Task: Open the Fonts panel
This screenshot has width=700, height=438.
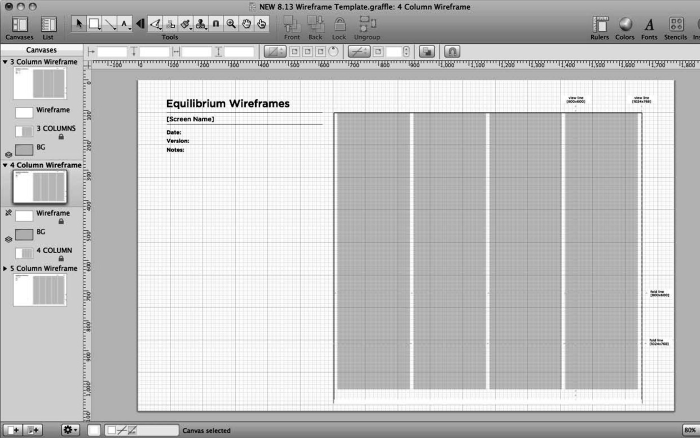Action: coord(649,26)
